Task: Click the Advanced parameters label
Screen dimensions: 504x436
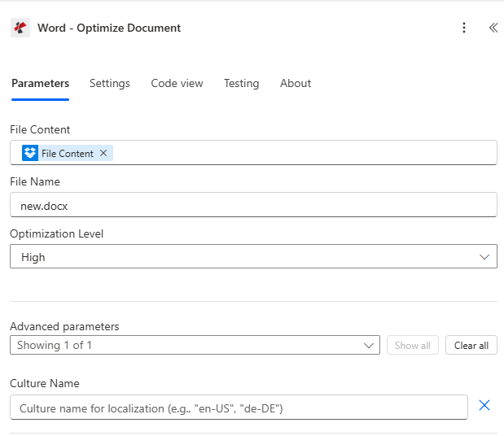Action: tap(64, 326)
